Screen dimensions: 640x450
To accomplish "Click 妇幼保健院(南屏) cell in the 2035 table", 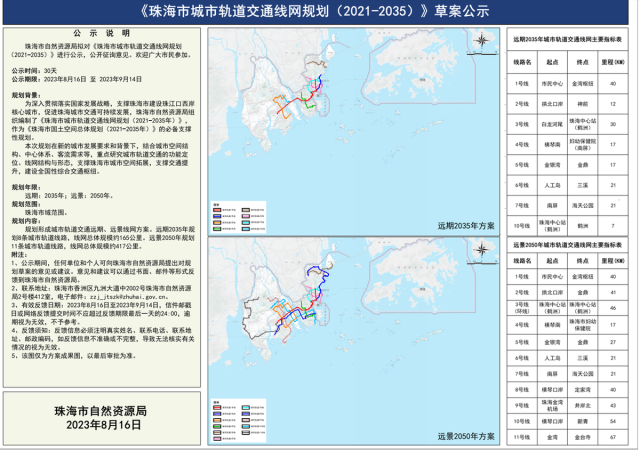I will (582, 145).
